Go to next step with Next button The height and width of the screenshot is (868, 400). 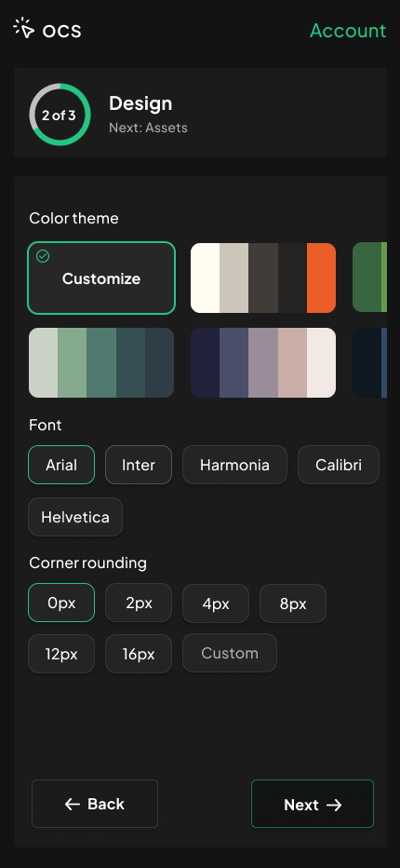[x=313, y=804]
